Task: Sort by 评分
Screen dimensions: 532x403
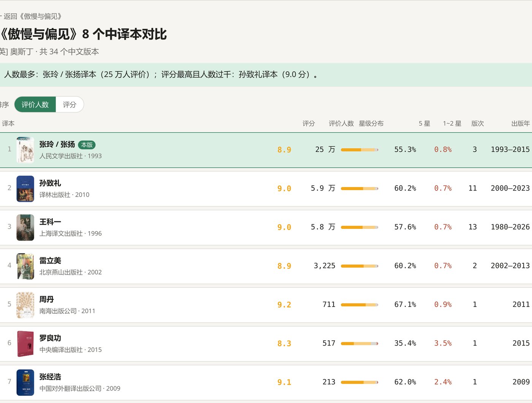Action: click(70, 105)
